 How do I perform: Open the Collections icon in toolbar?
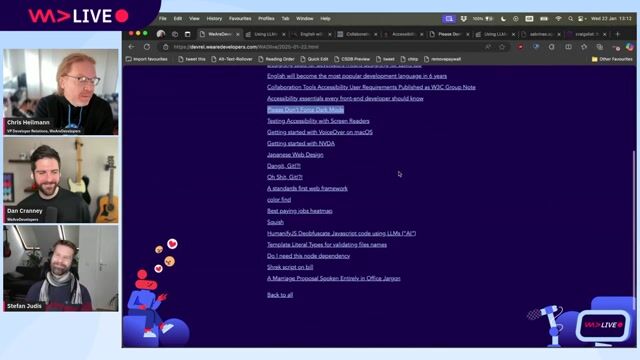(600, 47)
